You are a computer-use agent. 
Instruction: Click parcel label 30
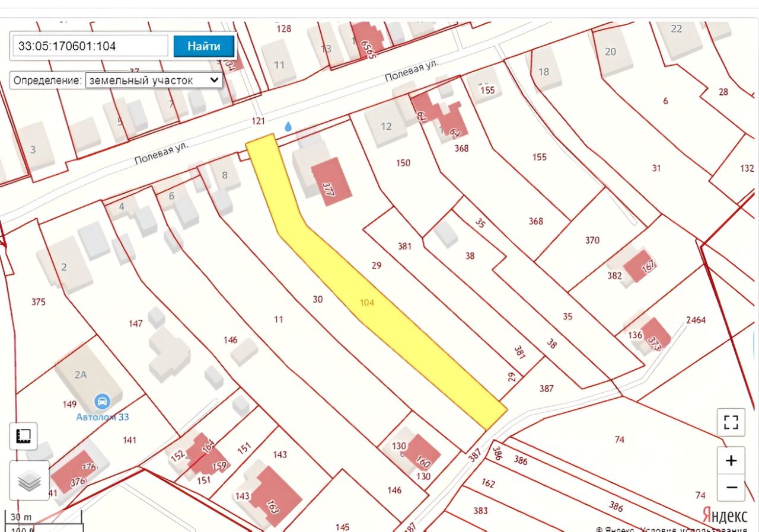(318, 299)
